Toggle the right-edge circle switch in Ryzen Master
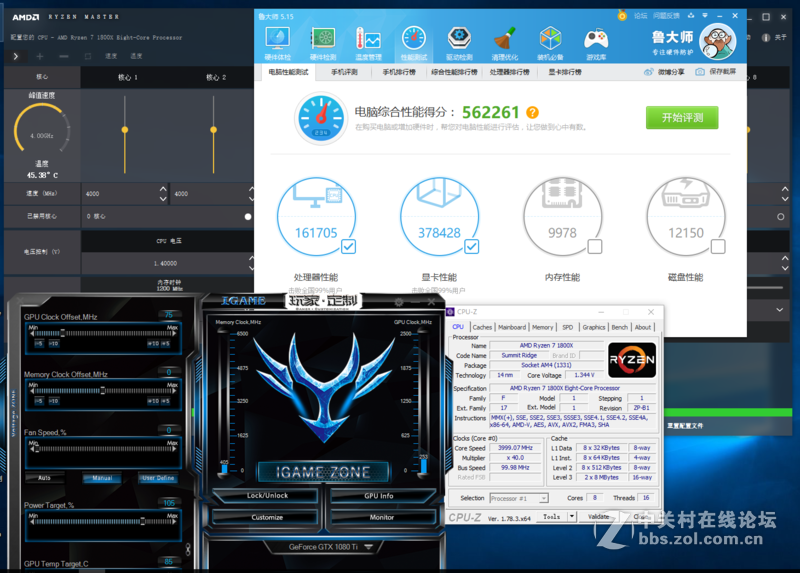The width and height of the screenshot is (800, 573). [781, 216]
